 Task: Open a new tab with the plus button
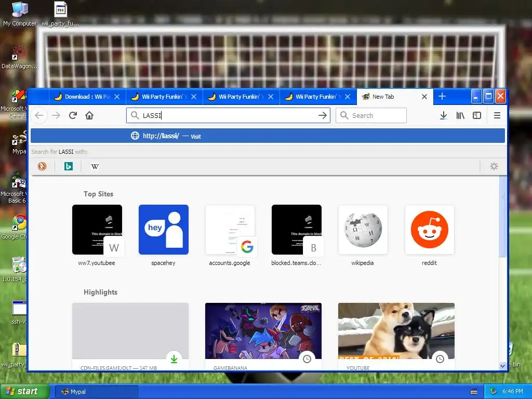(x=442, y=96)
